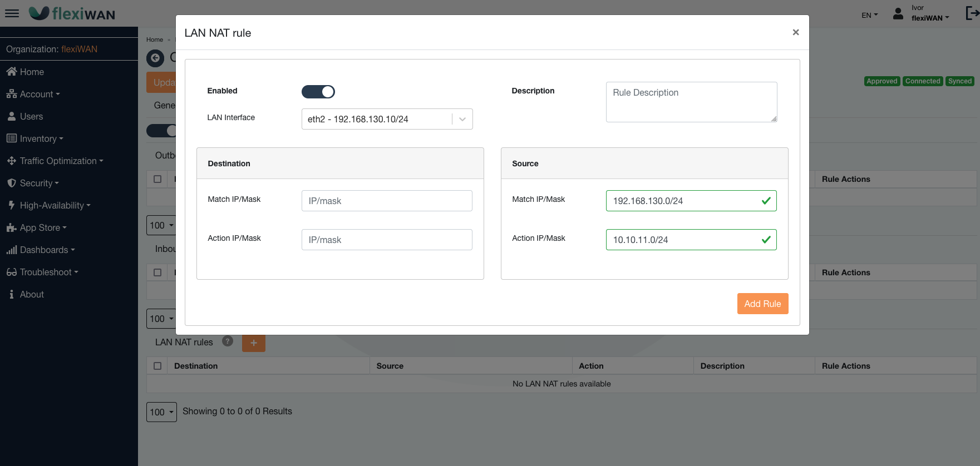This screenshot has width=980, height=466.
Task: Open the page size dropdown near Showing results
Action: [161, 412]
